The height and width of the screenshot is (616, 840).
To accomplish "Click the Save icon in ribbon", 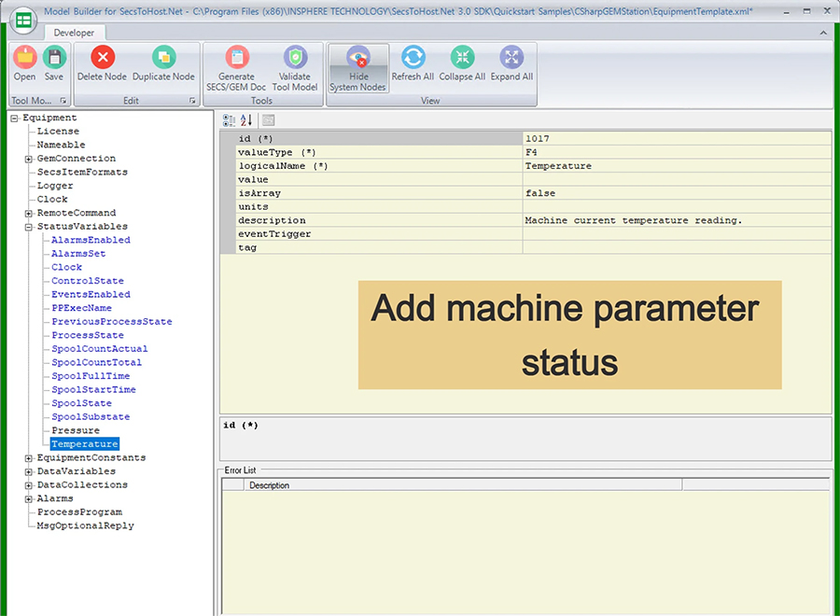I will (x=54, y=58).
